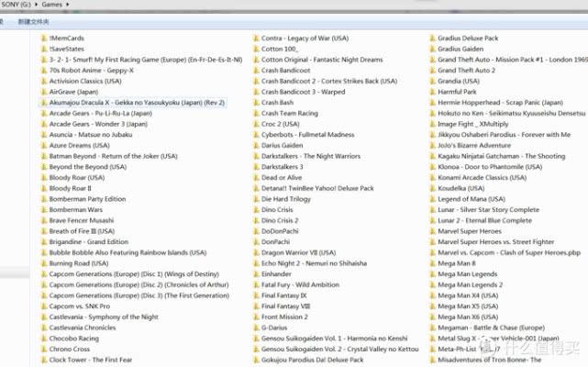Select Final Fantasy VIII
Screen dimensions: 588x367
click(x=286, y=306)
